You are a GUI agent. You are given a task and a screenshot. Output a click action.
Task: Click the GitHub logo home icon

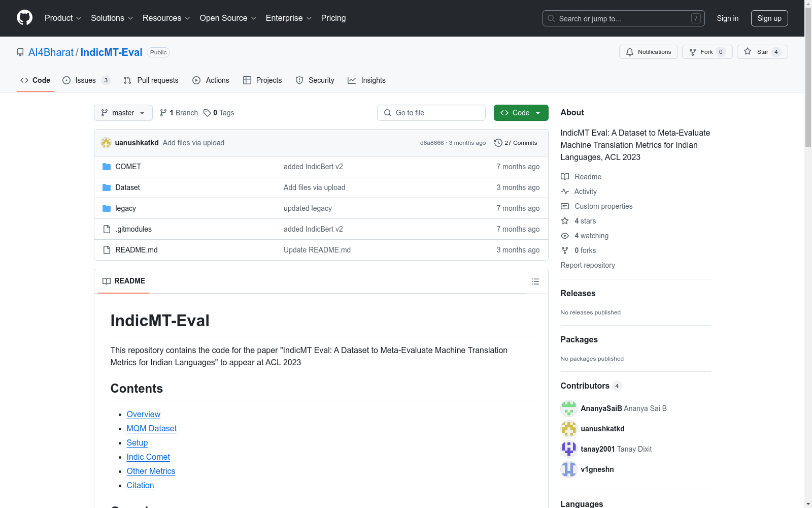24,18
